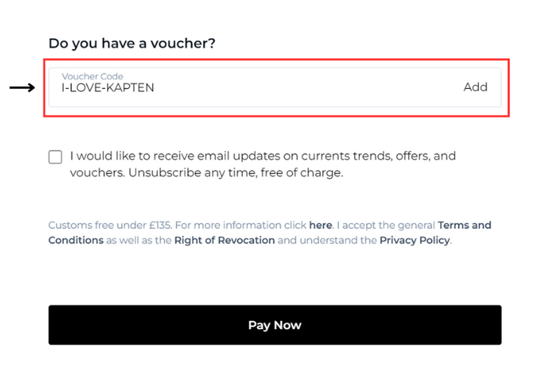Click the entered I-LOVE-KAPTEN code text
The image size is (549, 392).
[x=108, y=88]
